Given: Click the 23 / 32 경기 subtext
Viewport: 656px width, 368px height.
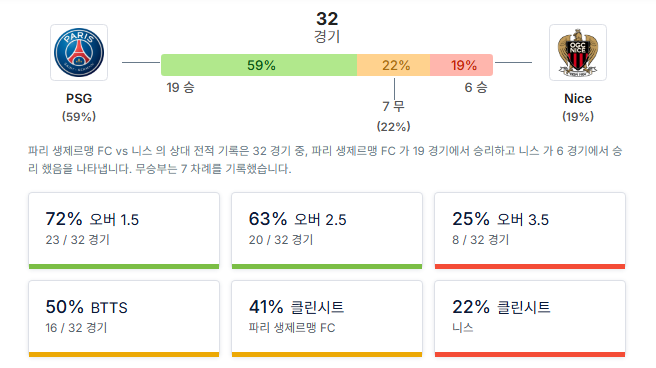Looking at the screenshot, I should [77, 240].
